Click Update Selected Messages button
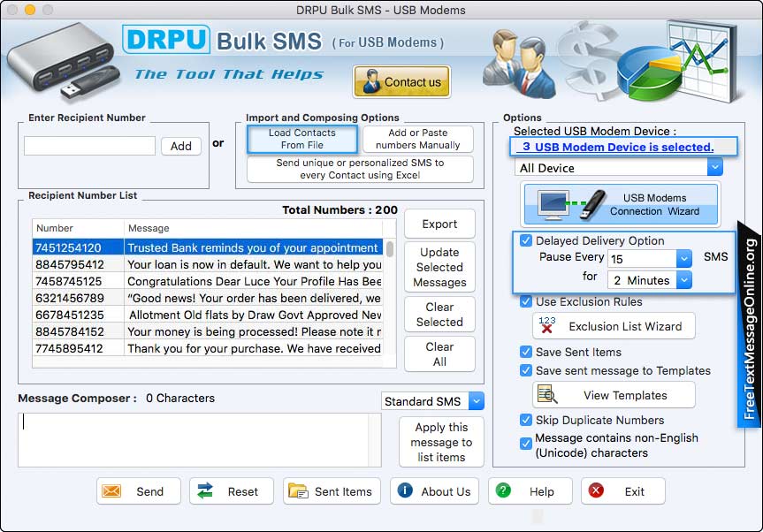The width and height of the screenshot is (763, 532). coord(439,267)
